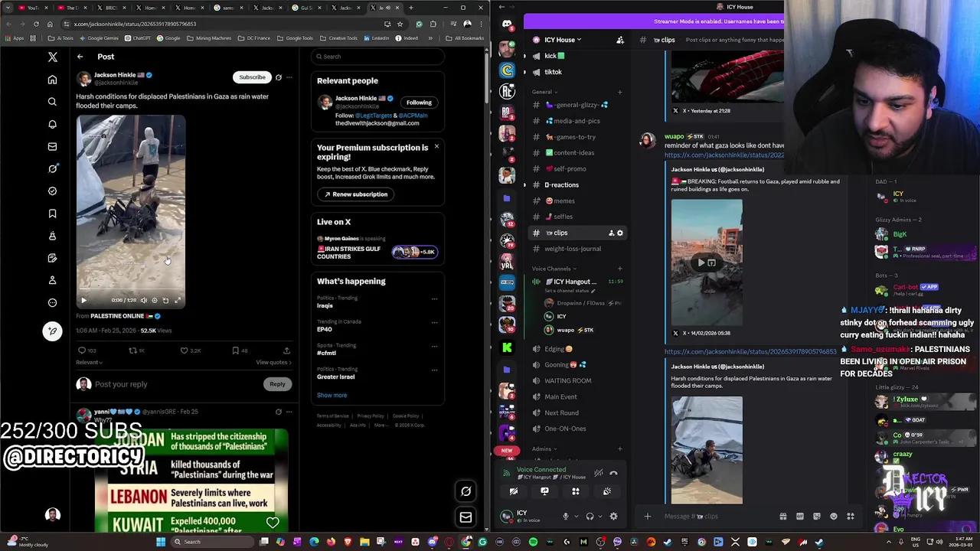Deafen audio in Discord user panel
The height and width of the screenshot is (551, 980).
[x=590, y=517]
